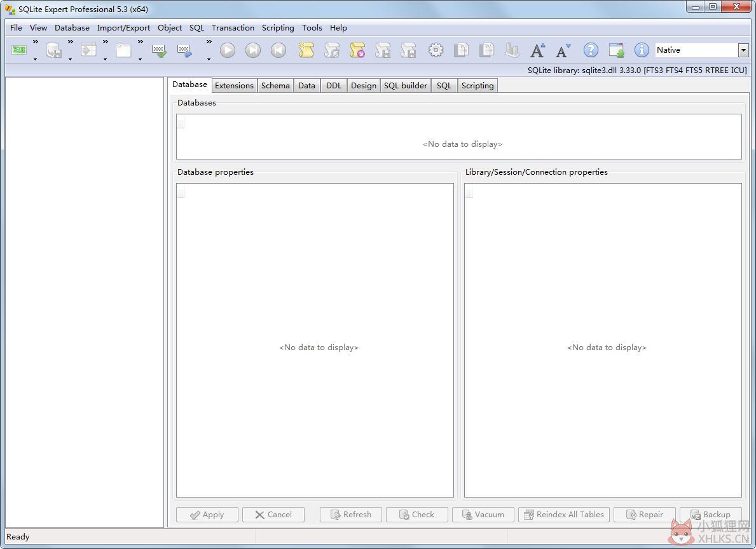This screenshot has width=756, height=549.
Task: Open small dropdown arrow under database save group
Action: coord(70,59)
